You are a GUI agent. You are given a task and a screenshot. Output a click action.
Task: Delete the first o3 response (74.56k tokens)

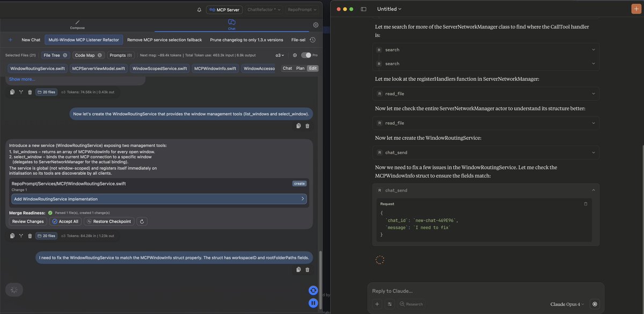point(30,92)
